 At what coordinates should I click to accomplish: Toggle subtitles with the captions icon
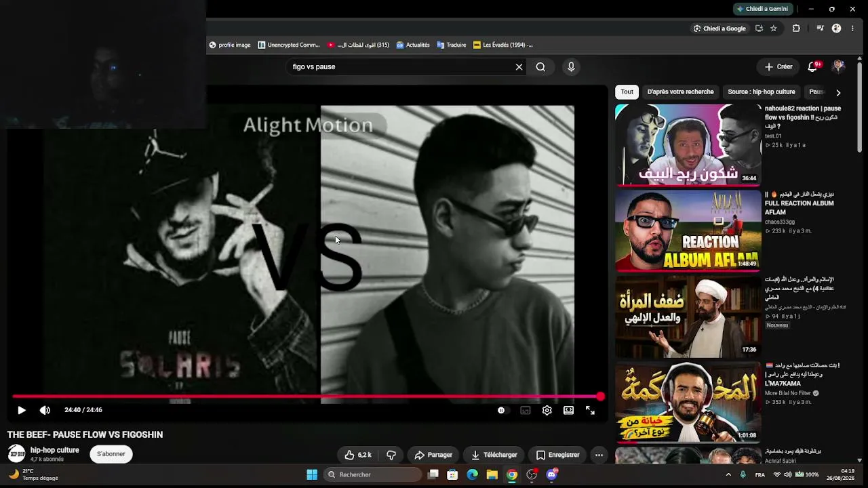click(x=525, y=410)
